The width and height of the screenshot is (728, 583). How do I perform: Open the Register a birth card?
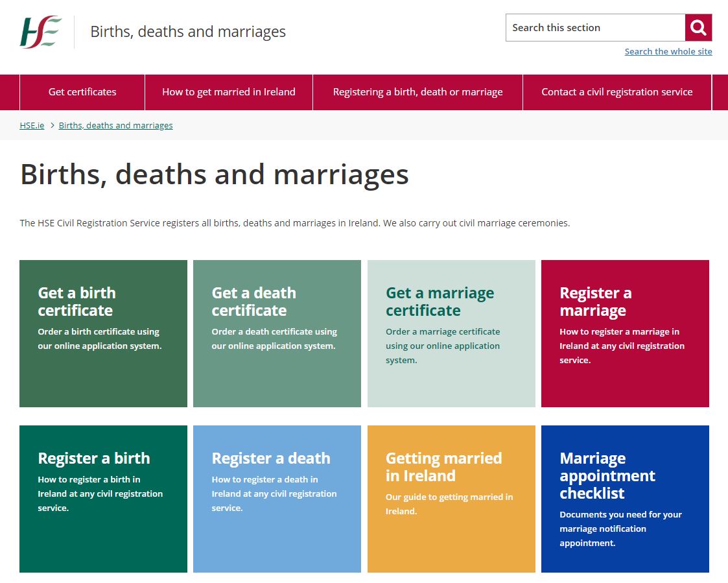tap(103, 499)
